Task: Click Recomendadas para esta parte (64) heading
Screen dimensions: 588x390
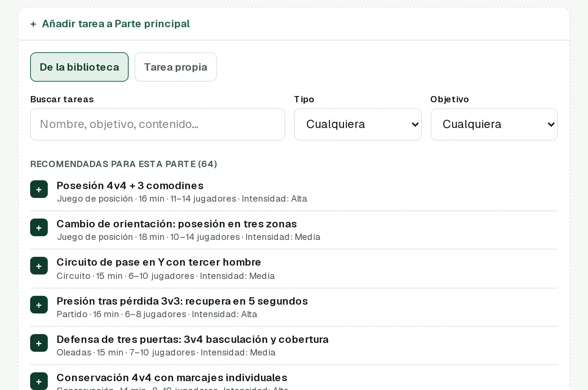Action: pos(123,164)
